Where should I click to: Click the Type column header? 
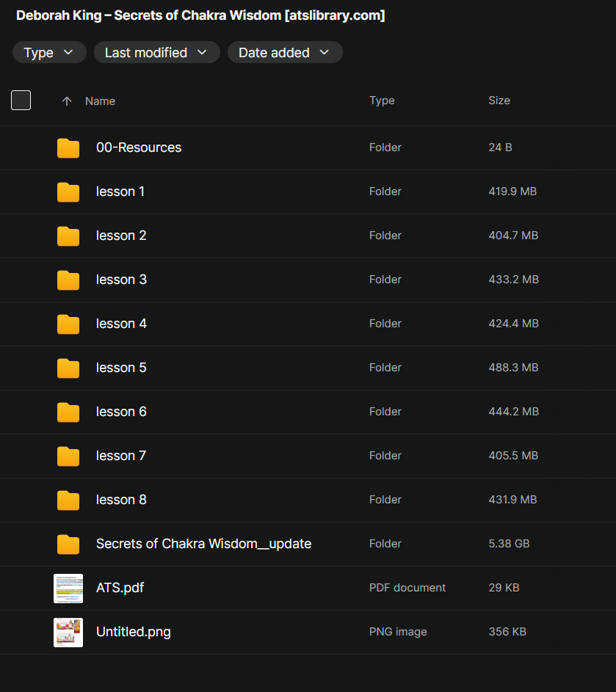pos(382,101)
